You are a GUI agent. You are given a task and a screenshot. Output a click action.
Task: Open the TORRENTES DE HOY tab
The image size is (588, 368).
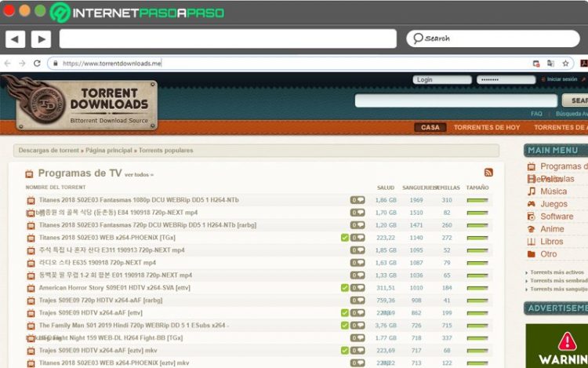click(487, 128)
